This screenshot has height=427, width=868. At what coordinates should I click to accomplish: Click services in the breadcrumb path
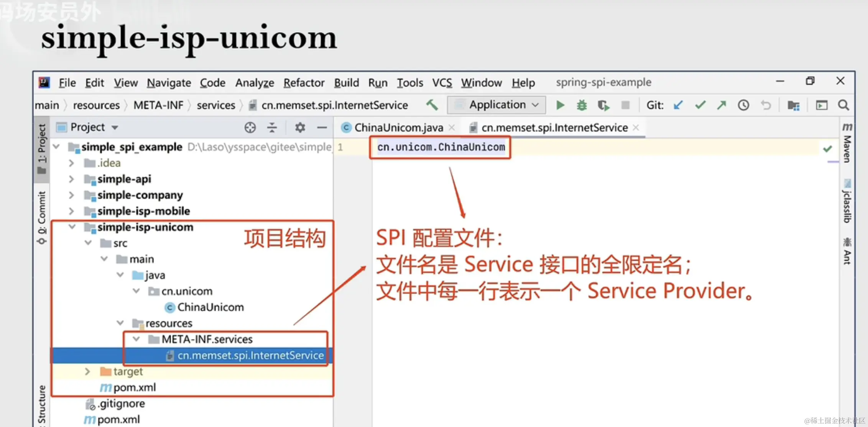pyautogui.click(x=216, y=105)
